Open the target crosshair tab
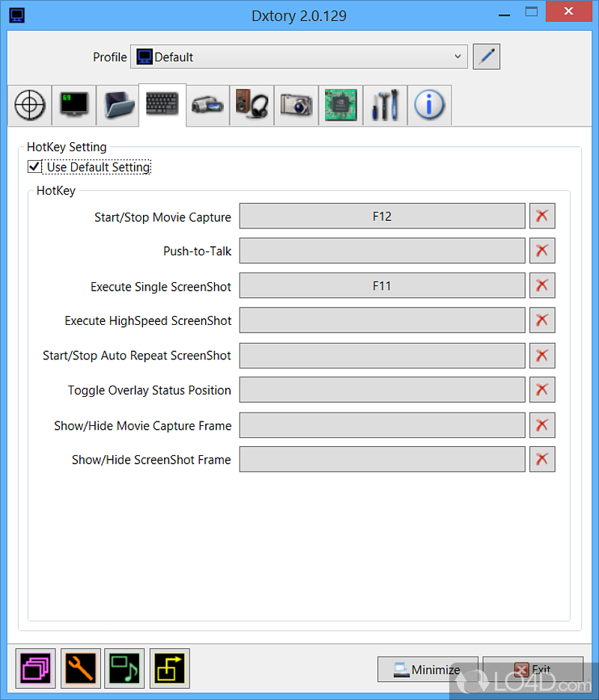Image resolution: width=599 pixels, height=700 pixels. pos(30,106)
